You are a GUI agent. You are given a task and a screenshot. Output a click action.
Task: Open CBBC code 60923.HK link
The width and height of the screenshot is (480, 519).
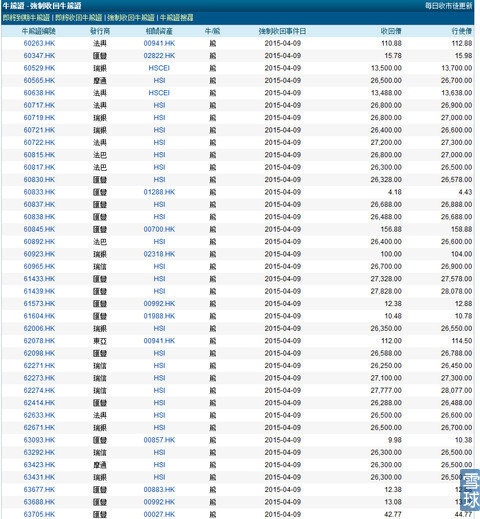pyautogui.click(x=39, y=254)
